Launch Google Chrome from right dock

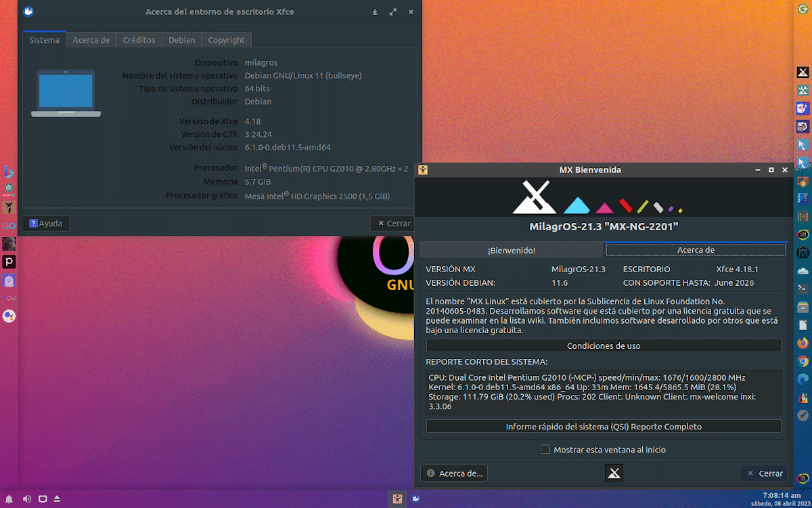tap(803, 361)
